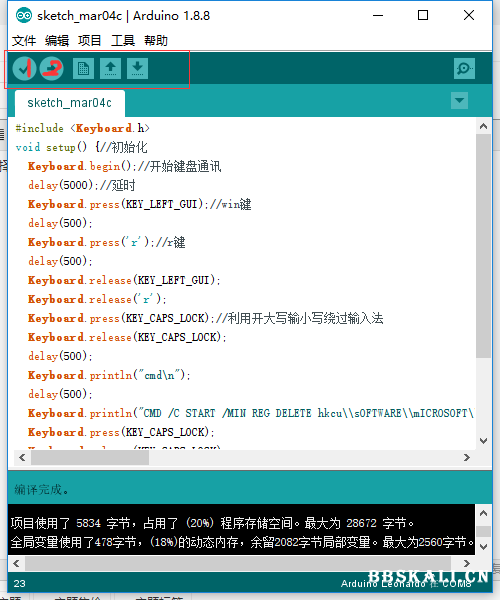Click console horizontal scrollbar left arrow

click(16, 563)
